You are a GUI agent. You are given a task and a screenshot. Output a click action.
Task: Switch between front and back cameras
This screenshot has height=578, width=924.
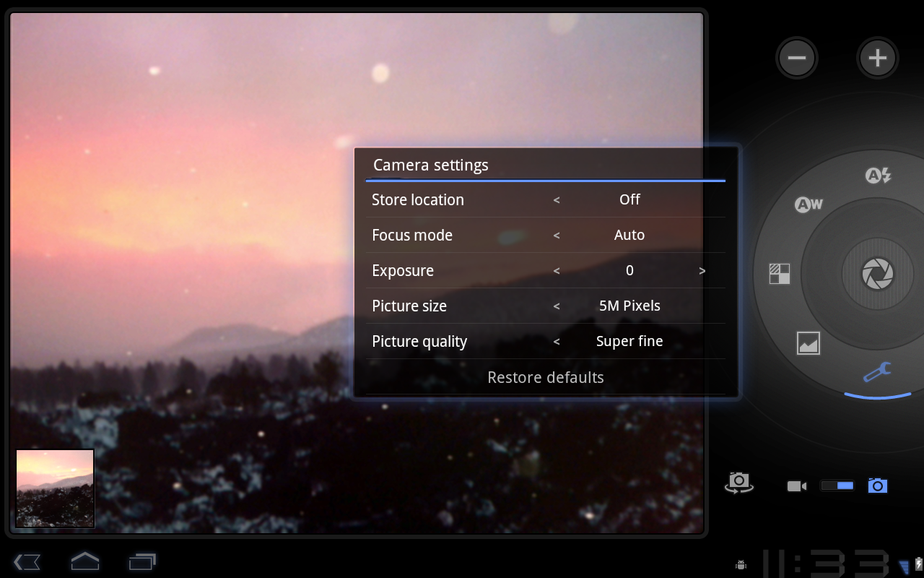click(738, 483)
